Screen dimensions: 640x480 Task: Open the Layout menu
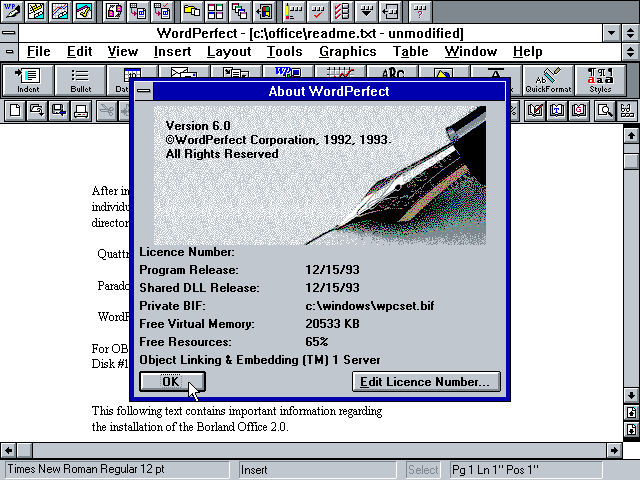coord(229,52)
